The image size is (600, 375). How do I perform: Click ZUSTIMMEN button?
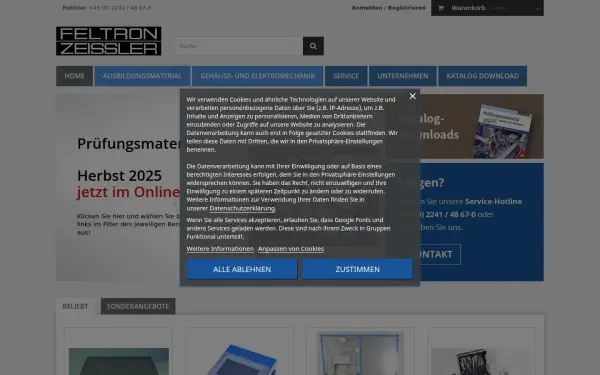[x=357, y=269]
